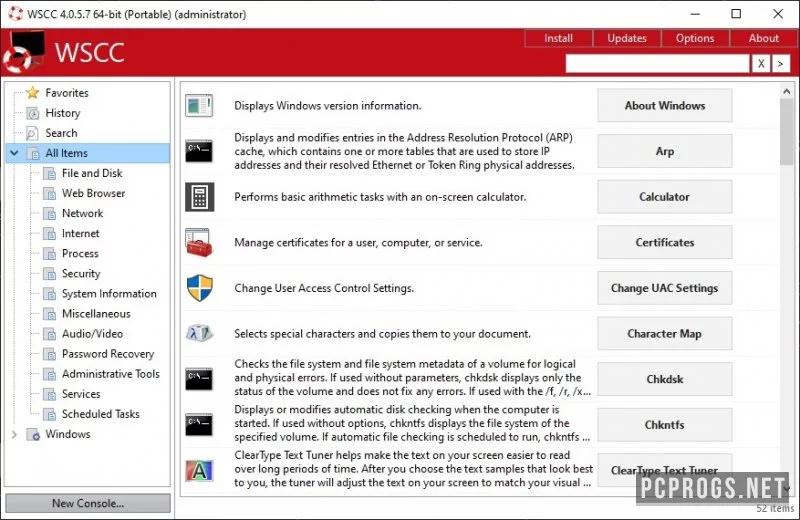Select Security category
The width and height of the screenshot is (800, 520).
(x=81, y=274)
